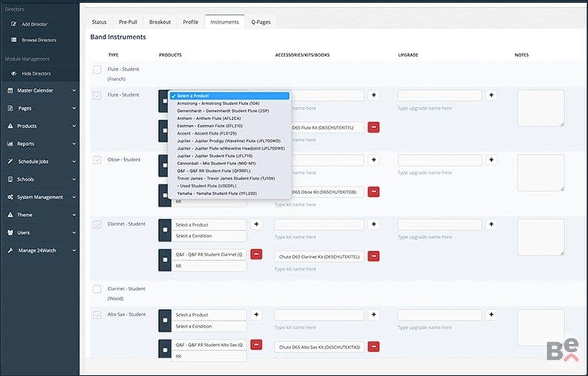588x376 pixels.
Task: Add a kit for Alto Sax - Student
Action: coord(374,315)
